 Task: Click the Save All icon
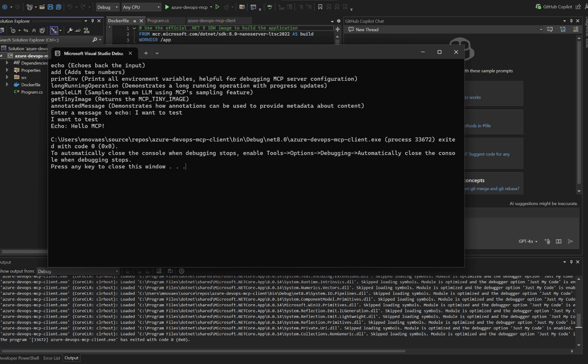pyautogui.click(x=58, y=7)
